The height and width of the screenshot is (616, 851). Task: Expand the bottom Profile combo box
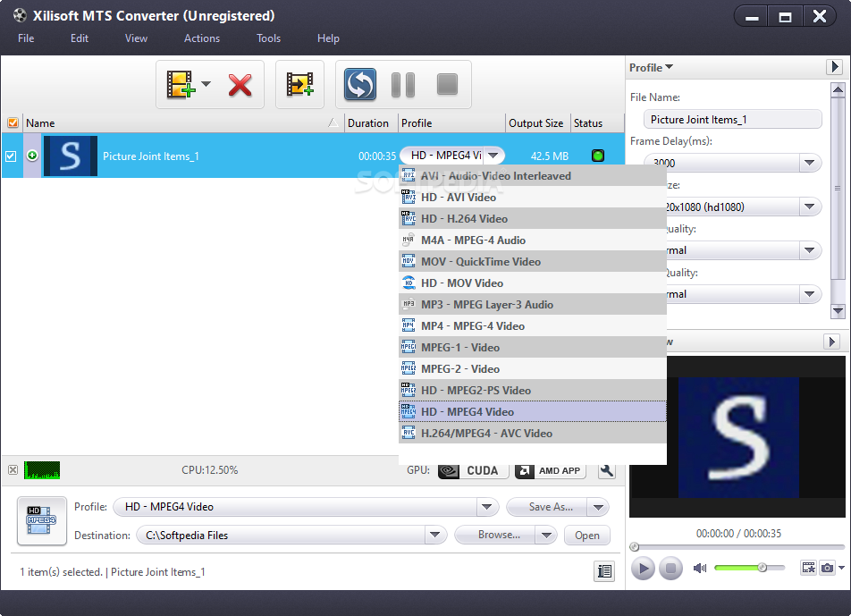click(x=487, y=507)
